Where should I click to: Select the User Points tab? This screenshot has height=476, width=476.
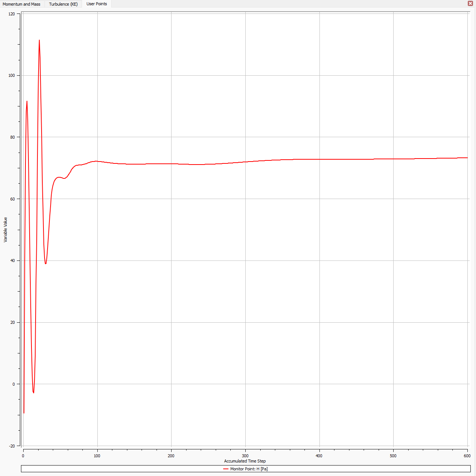[x=97, y=4]
